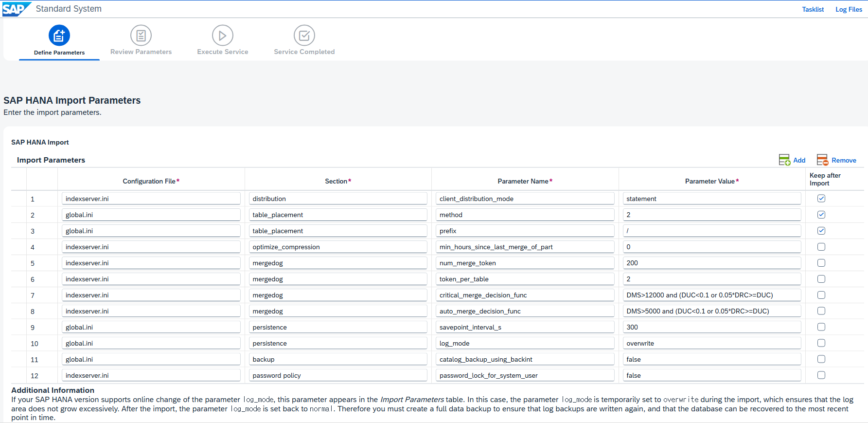Viewport: 868px width, 423px height.
Task: Click the Remove button label
Action: click(x=844, y=160)
